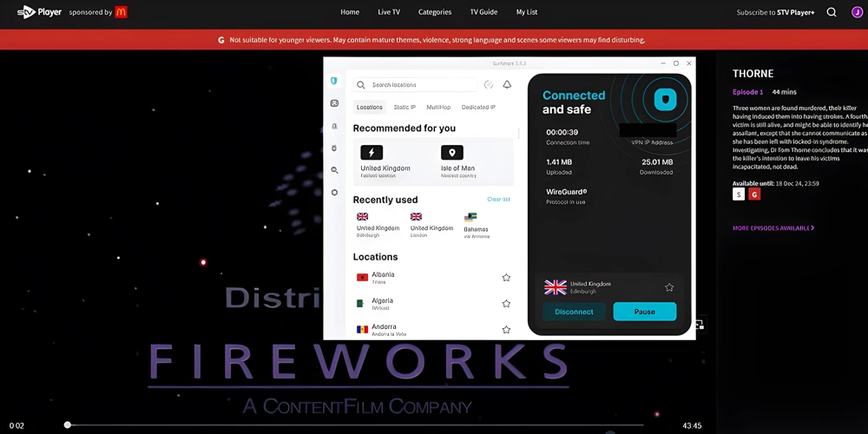This screenshot has width=868, height=434.
Task: Favorite Algeria with its star
Action: click(x=506, y=303)
